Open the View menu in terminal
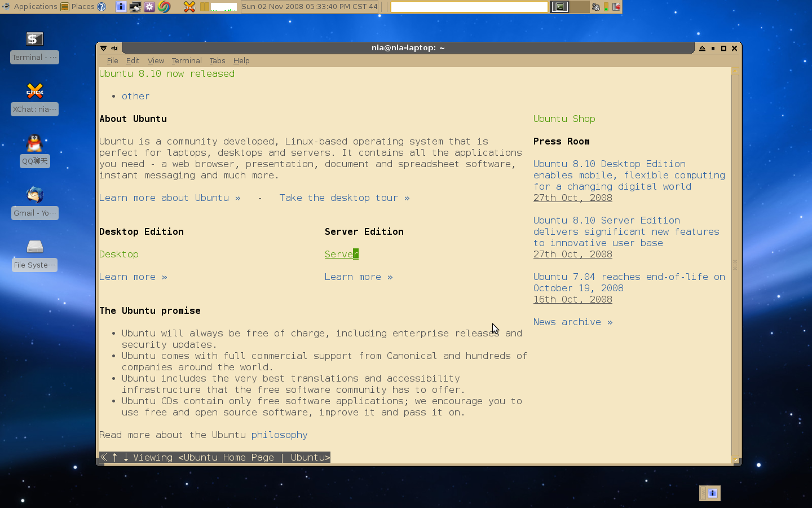 pyautogui.click(x=156, y=60)
